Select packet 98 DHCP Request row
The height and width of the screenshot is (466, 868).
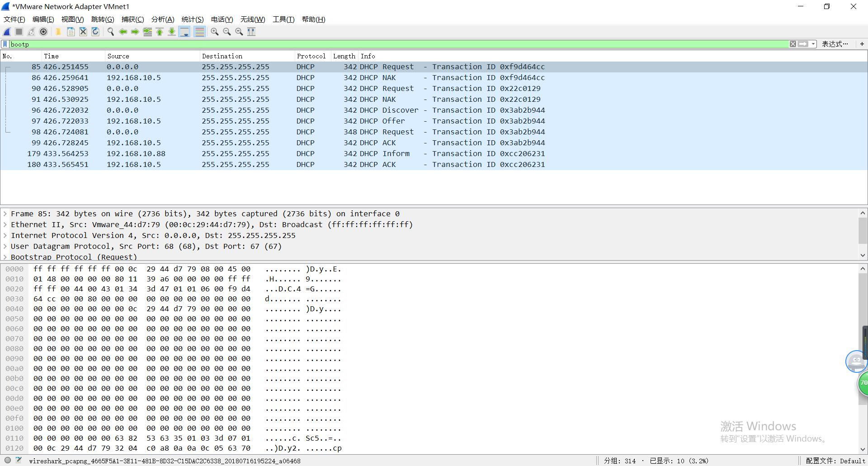tap(434, 132)
